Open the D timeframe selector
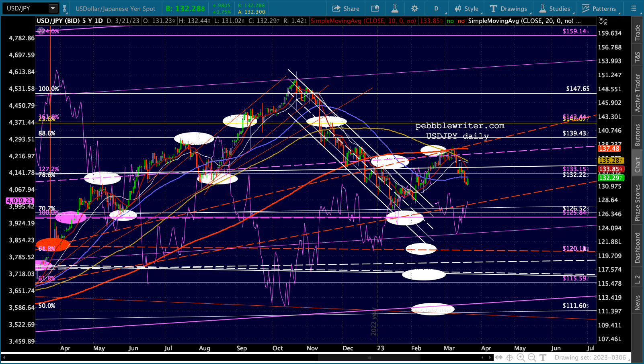 (x=436, y=8)
